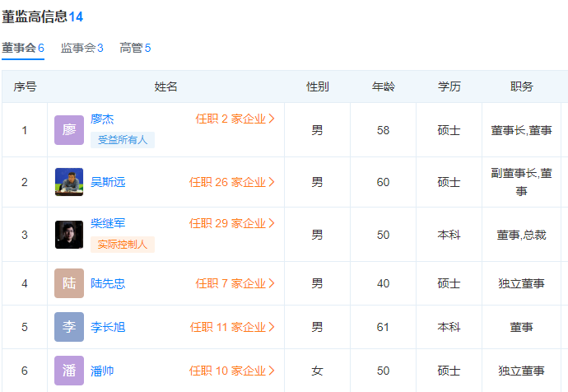Image resolution: width=568 pixels, height=392 pixels.
Task: Click 潘帅's purple avatar icon
Action: tap(69, 371)
